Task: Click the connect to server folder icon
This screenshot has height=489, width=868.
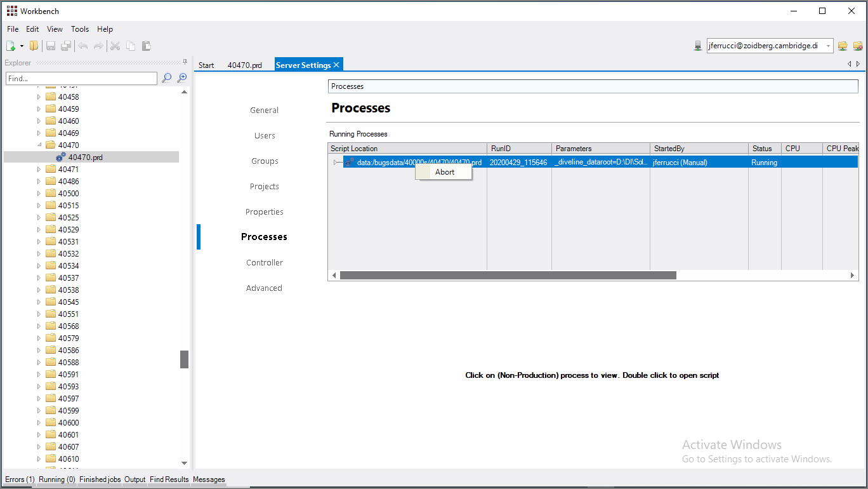Action: pos(843,46)
